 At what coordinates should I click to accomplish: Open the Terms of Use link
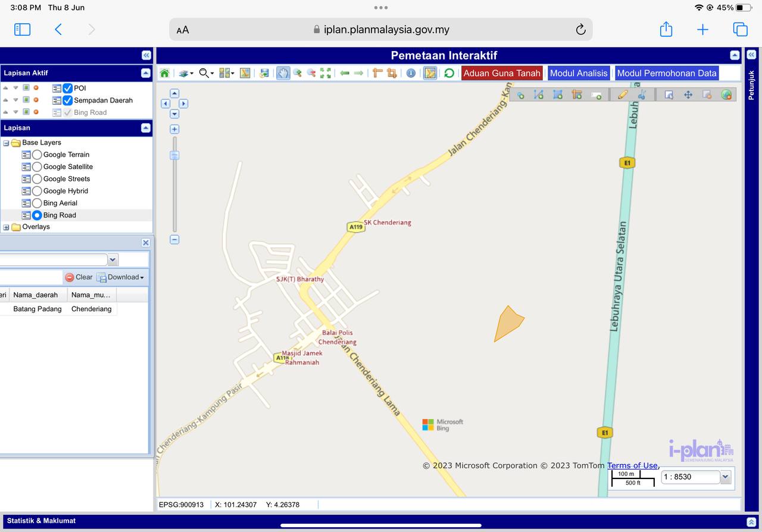[x=632, y=466]
